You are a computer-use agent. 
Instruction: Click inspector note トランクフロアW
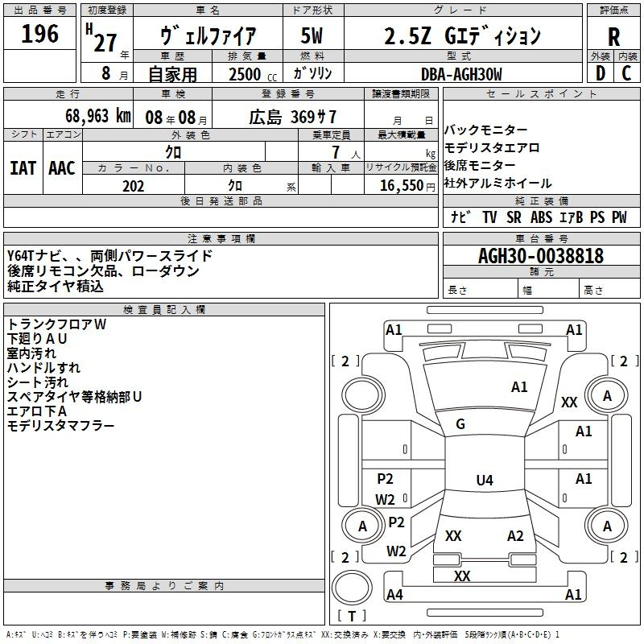[56, 324]
